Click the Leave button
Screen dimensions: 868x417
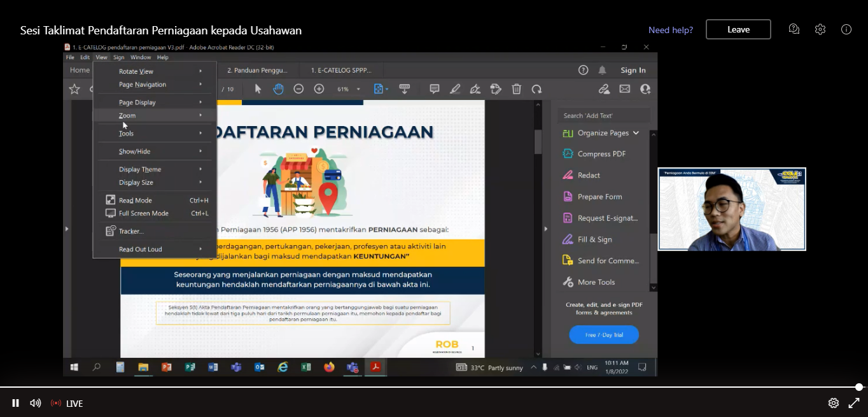coord(738,29)
